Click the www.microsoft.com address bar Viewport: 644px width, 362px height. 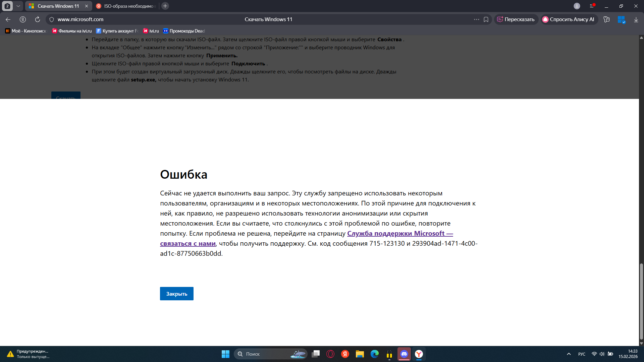pos(80,19)
